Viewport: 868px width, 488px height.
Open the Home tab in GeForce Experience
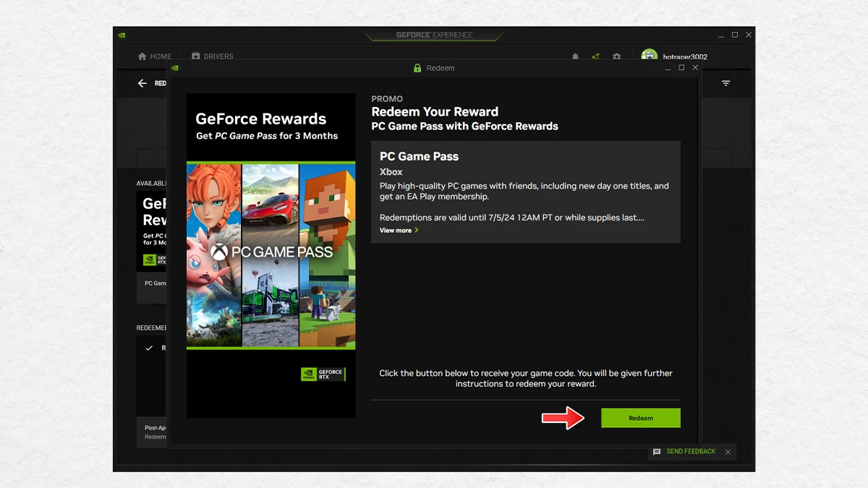pos(155,56)
